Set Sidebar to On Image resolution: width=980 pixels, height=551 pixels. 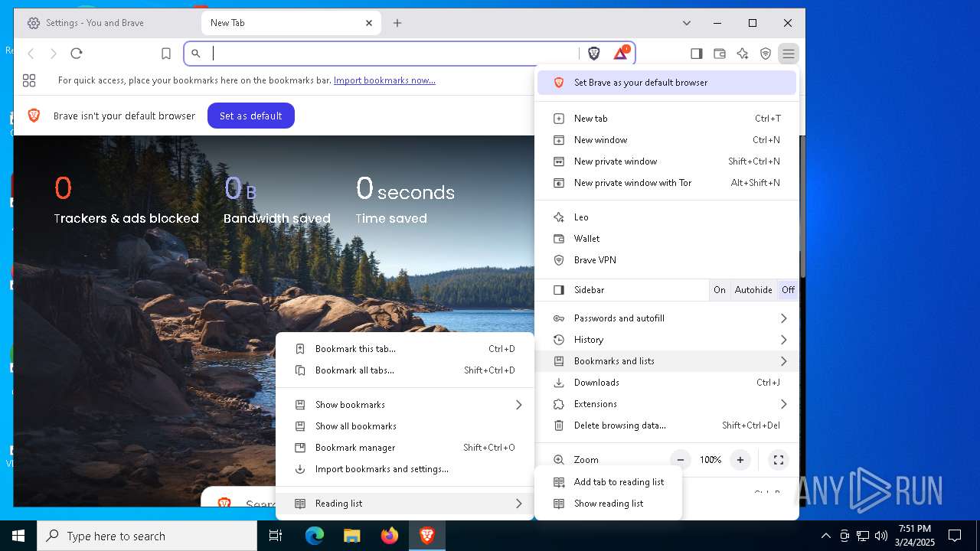click(720, 290)
